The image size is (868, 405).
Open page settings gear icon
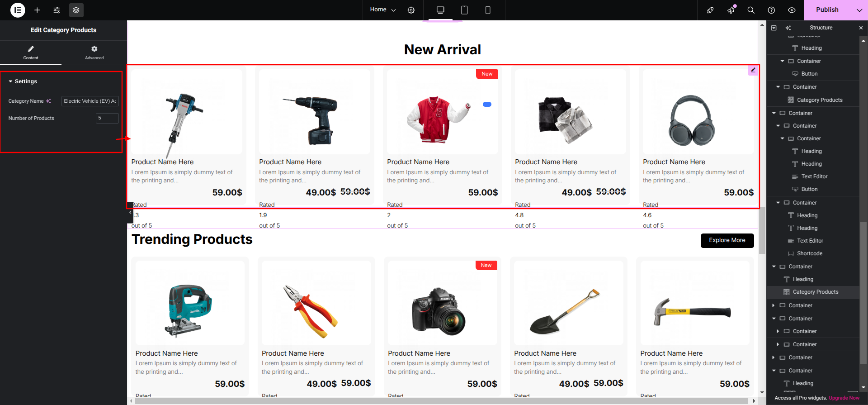pyautogui.click(x=411, y=10)
